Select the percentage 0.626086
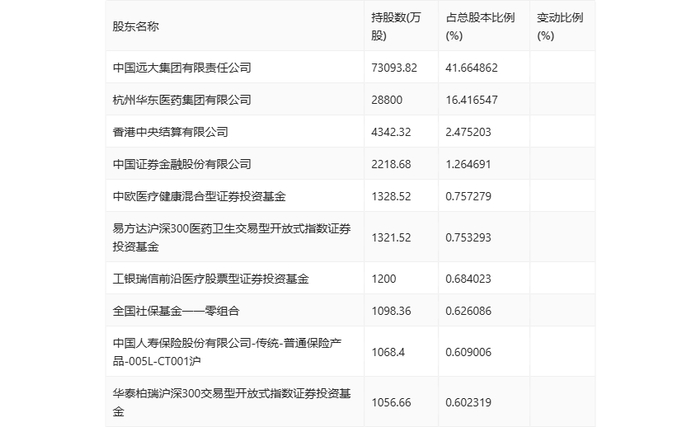This screenshot has width=700, height=427. pos(468,311)
